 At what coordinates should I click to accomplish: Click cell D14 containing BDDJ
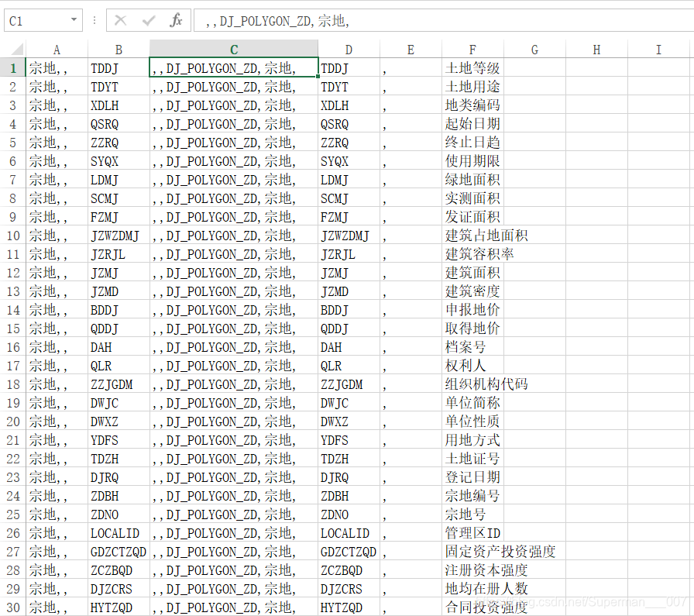pos(349,310)
